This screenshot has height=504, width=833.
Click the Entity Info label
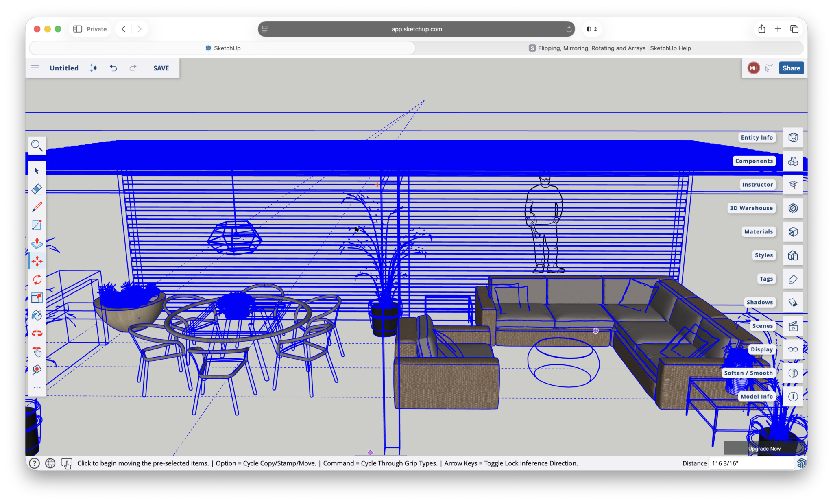(757, 137)
